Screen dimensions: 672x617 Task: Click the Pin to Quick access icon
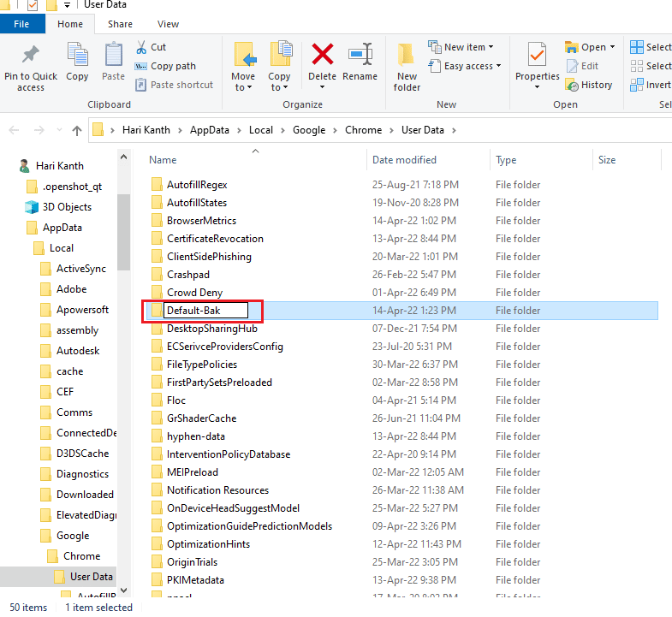(x=31, y=55)
